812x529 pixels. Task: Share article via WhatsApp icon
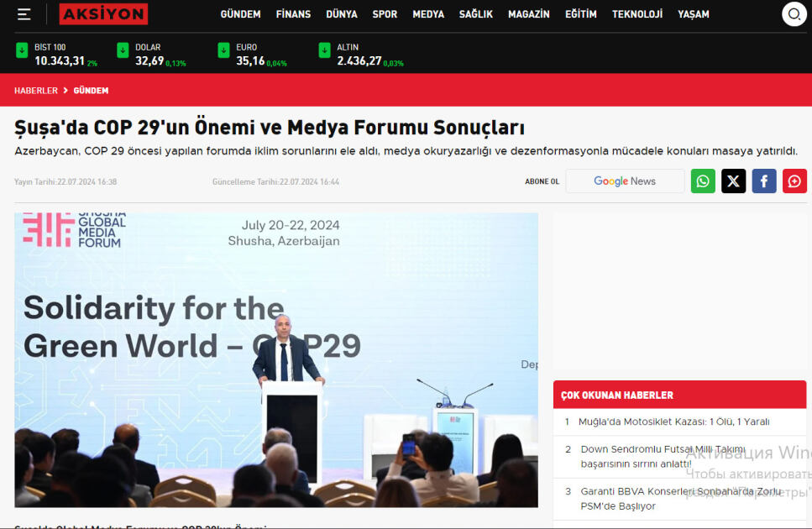(x=703, y=181)
